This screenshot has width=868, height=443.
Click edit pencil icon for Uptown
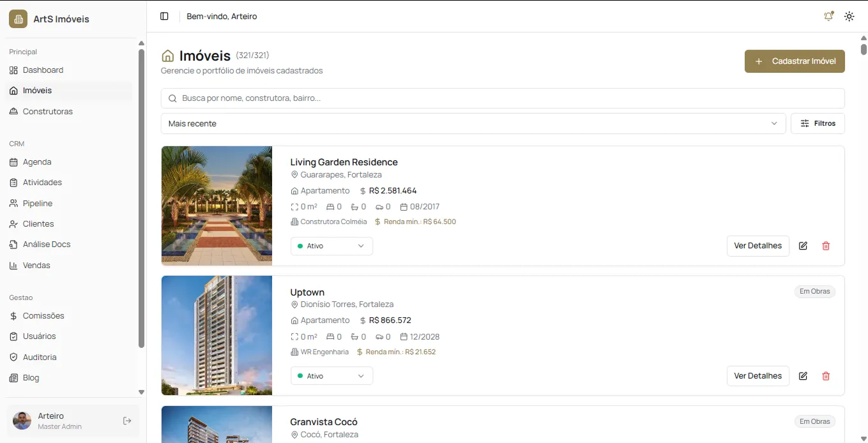(x=803, y=376)
